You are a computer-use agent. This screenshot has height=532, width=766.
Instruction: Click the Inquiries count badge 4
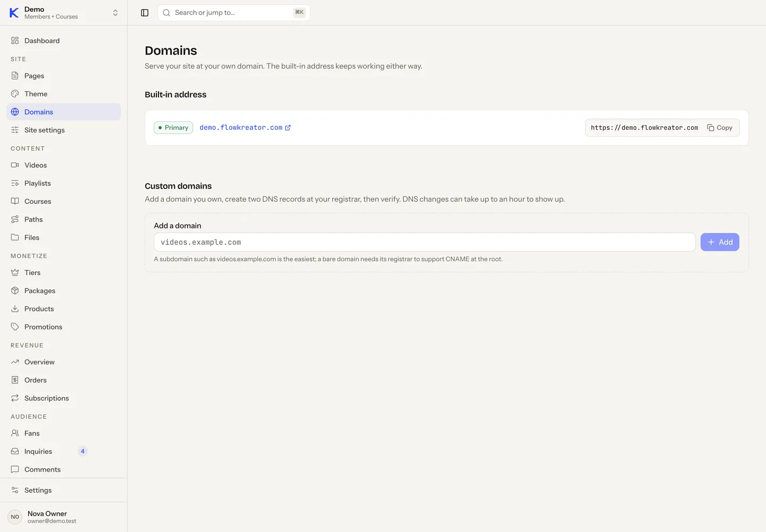[x=82, y=451]
